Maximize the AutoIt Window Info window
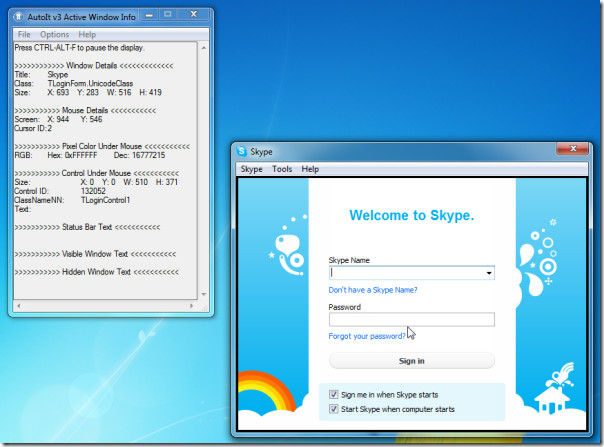The height and width of the screenshot is (447, 604). pos(168,15)
